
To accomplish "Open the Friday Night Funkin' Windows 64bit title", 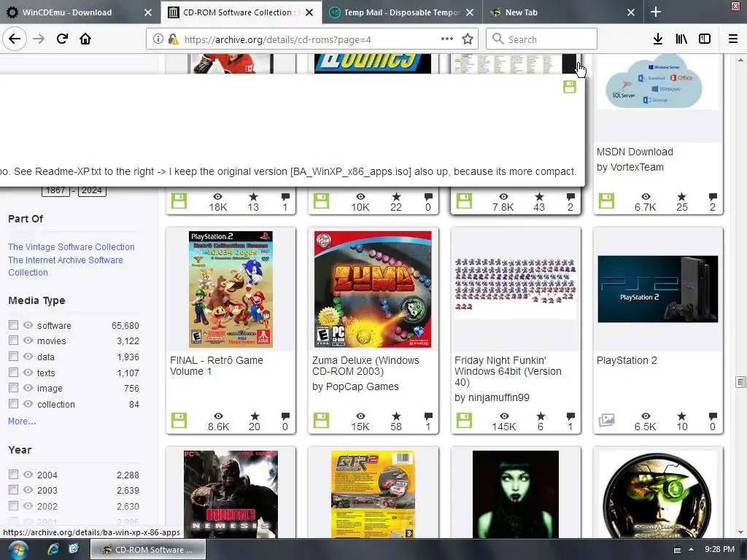I will tap(508, 371).
